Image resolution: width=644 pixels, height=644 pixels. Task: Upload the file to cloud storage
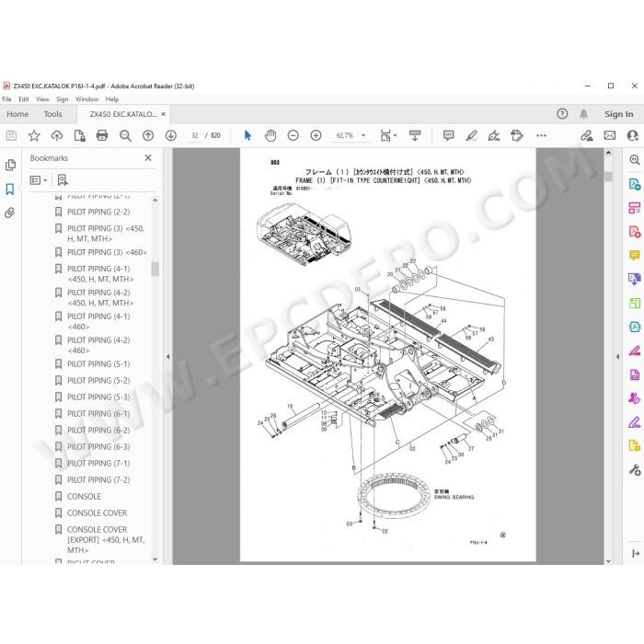[x=57, y=135]
